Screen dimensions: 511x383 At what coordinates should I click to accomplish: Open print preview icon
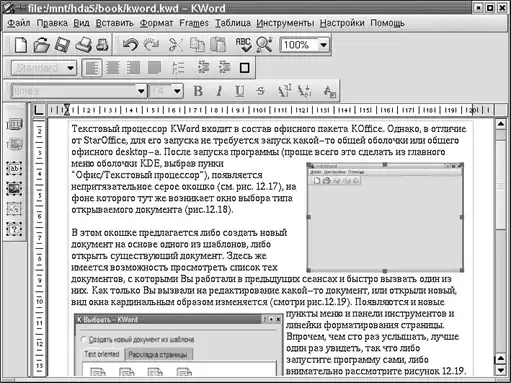(102, 45)
